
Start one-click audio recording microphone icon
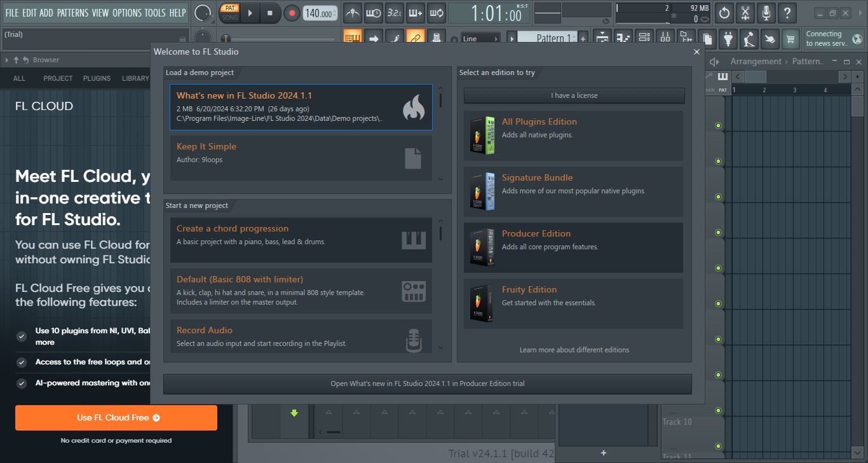click(x=767, y=13)
